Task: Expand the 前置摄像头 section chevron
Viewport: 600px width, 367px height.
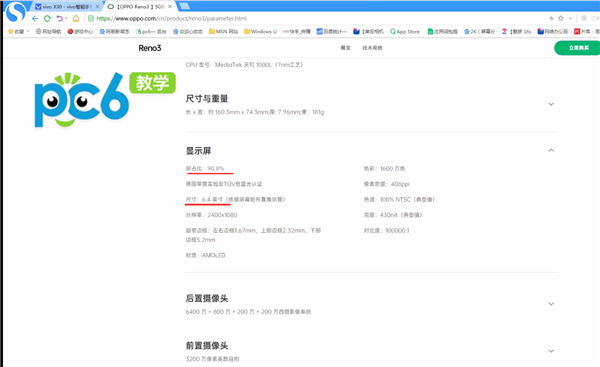Action: [551, 351]
